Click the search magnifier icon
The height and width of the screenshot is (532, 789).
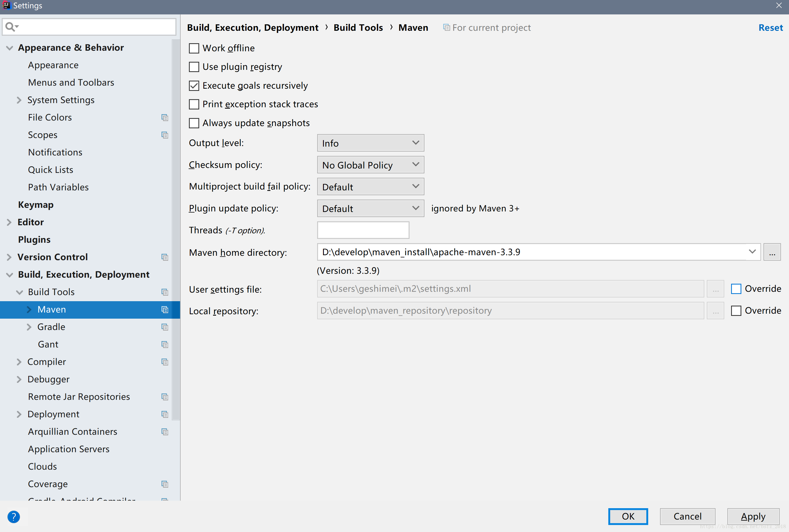(x=12, y=27)
